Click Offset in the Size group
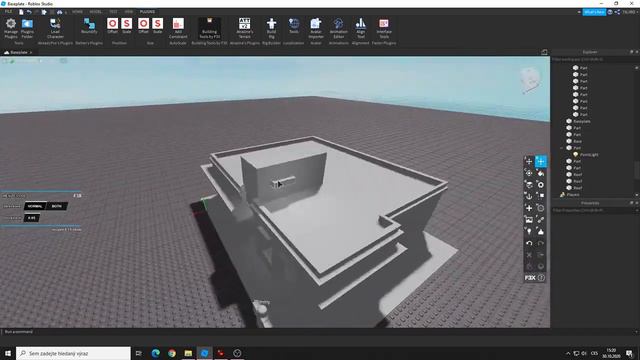640x360 pixels. pyautogui.click(x=143, y=26)
